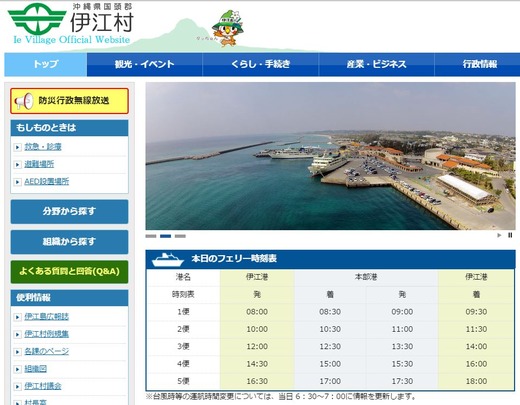The width and height of the screenshot is (520, 405).
Task: Click the ferry ship icon in timetable header
Action: 167,260
